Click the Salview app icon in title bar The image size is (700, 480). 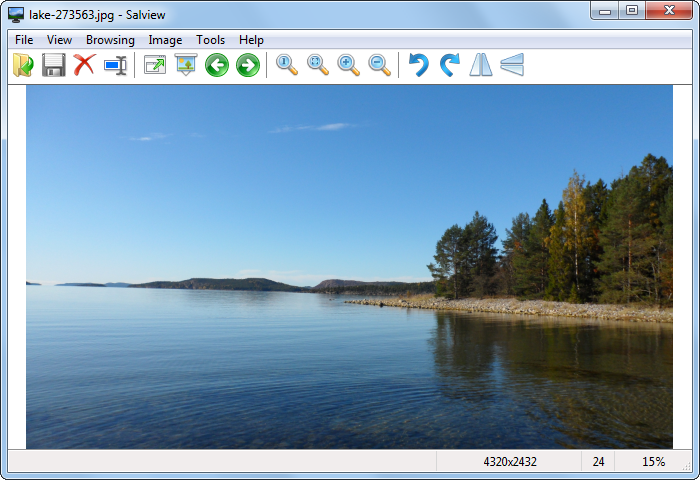(x=16, y=14)
